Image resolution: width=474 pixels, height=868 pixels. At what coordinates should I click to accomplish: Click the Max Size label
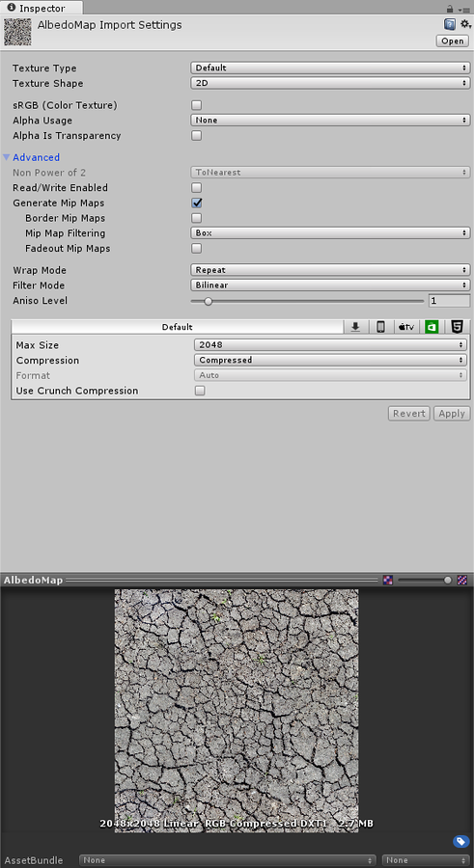pyautogui.click(x=37, y=345)
